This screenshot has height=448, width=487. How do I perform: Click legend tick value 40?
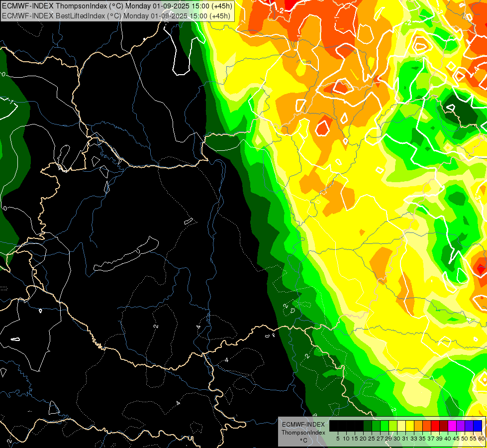coord(448,439)
